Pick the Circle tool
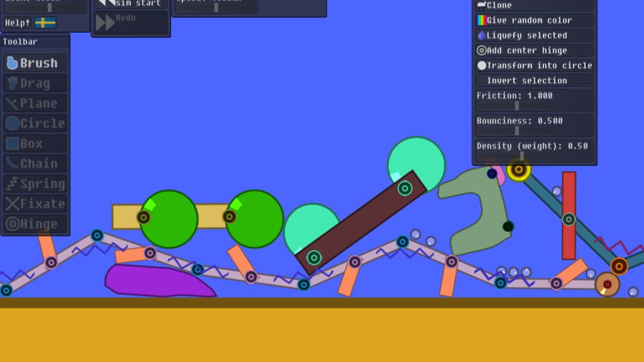Screen dimensions: 644x362 pyautogui.click(x=35, y=123)
